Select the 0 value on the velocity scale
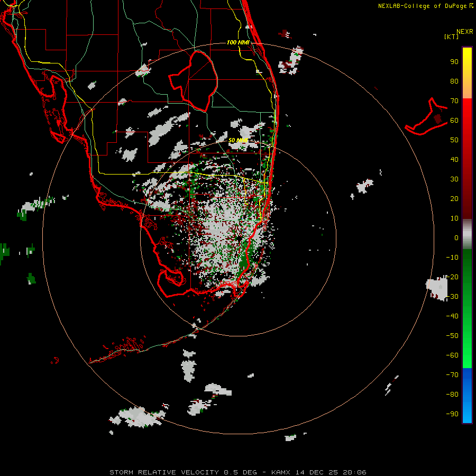Image resolution: width=476 pixels, height=476 pixels. click(x=456, y=237)
